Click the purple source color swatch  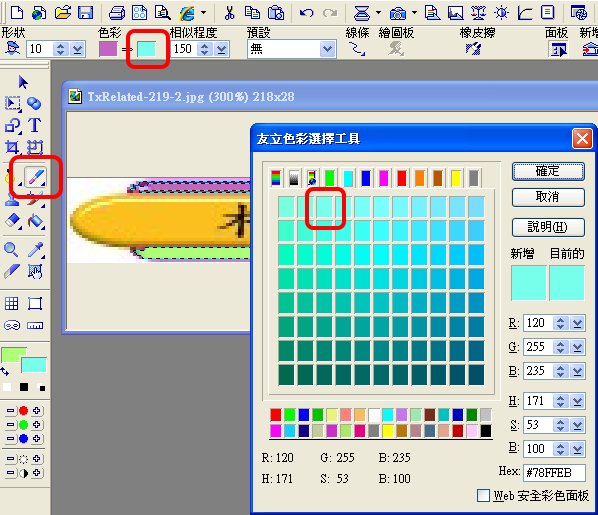[108, 49]
